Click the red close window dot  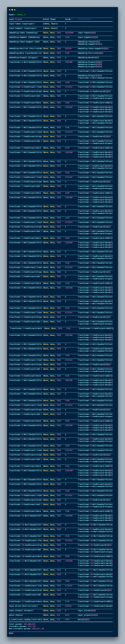point(10,10)
